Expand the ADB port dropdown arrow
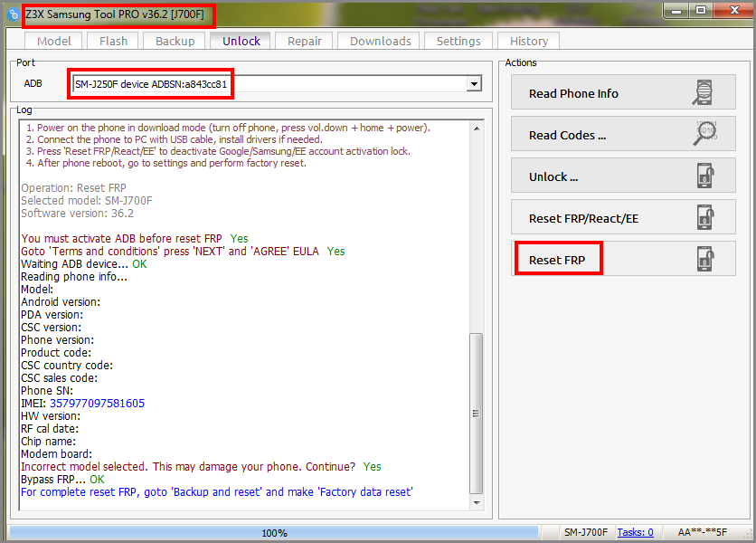 pos(475,84)
